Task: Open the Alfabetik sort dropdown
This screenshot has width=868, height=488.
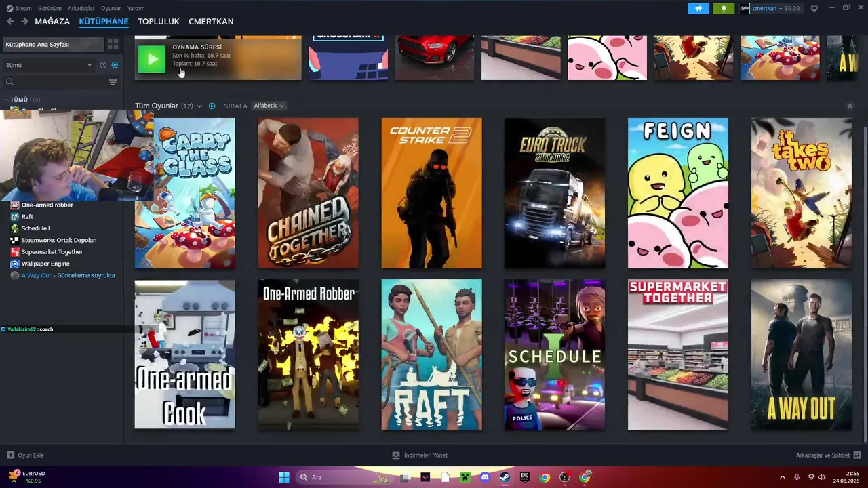Action: (x=269, y=106)
